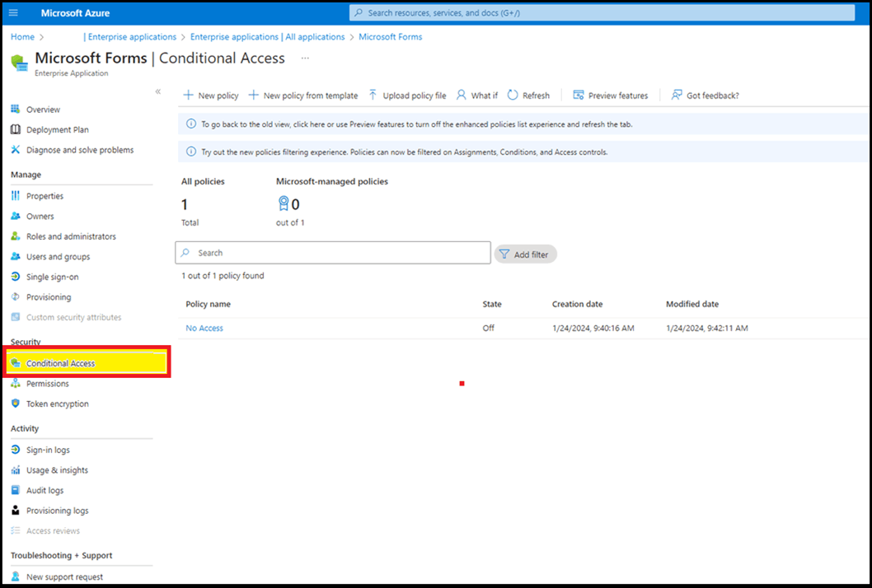Click the New support request icon
Viewport: 872px width, 588px height.
pos(16,576)
